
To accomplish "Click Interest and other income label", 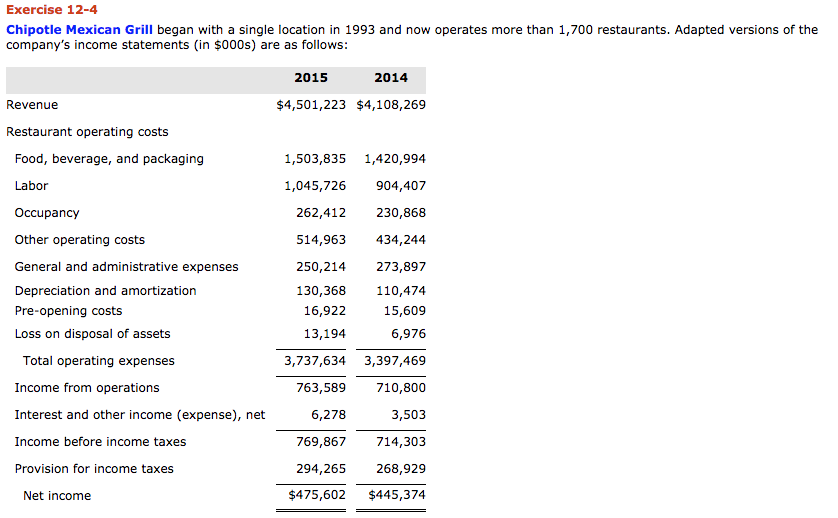I will pos(140,415).
